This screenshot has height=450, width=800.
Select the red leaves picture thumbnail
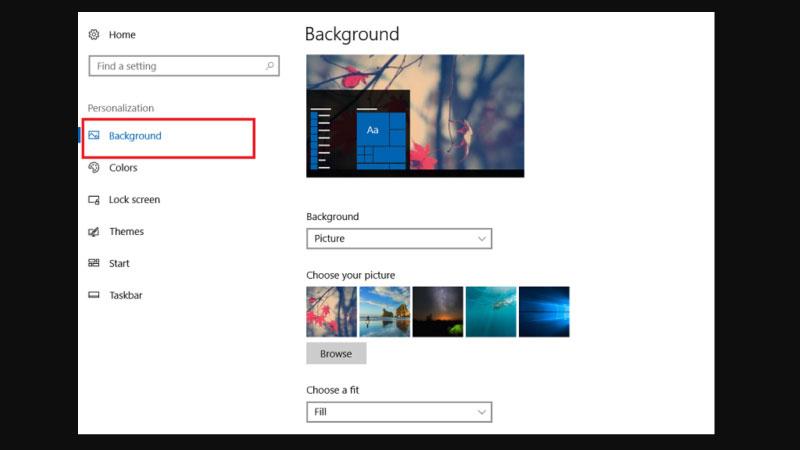(x=331, y=311)
